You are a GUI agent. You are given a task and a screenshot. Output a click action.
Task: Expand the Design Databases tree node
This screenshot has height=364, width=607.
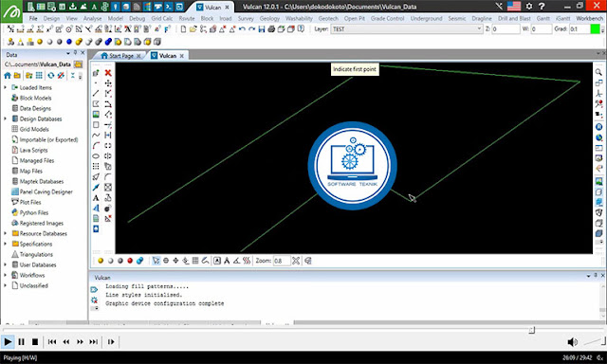click(x=5, y=118)
